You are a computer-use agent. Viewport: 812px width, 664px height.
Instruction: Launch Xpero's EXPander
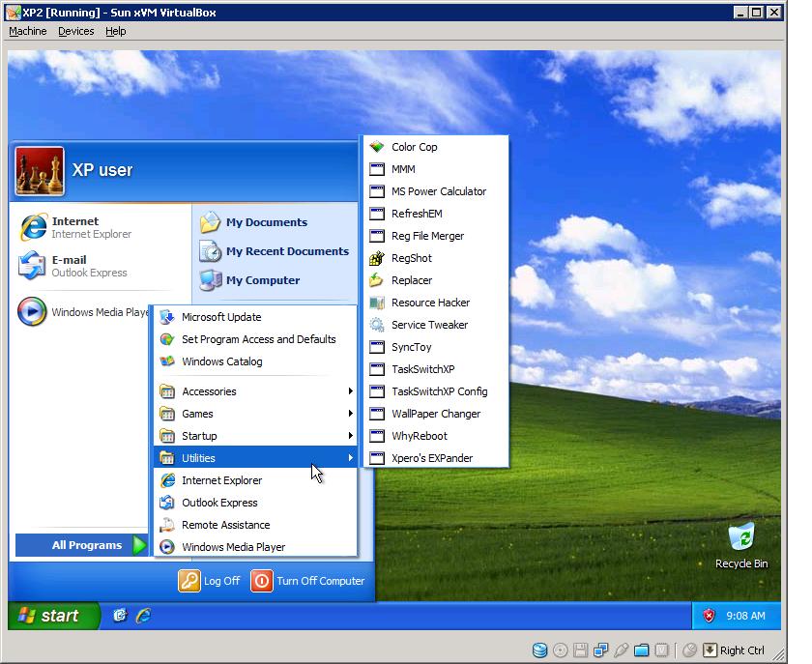tap(436, 458)
